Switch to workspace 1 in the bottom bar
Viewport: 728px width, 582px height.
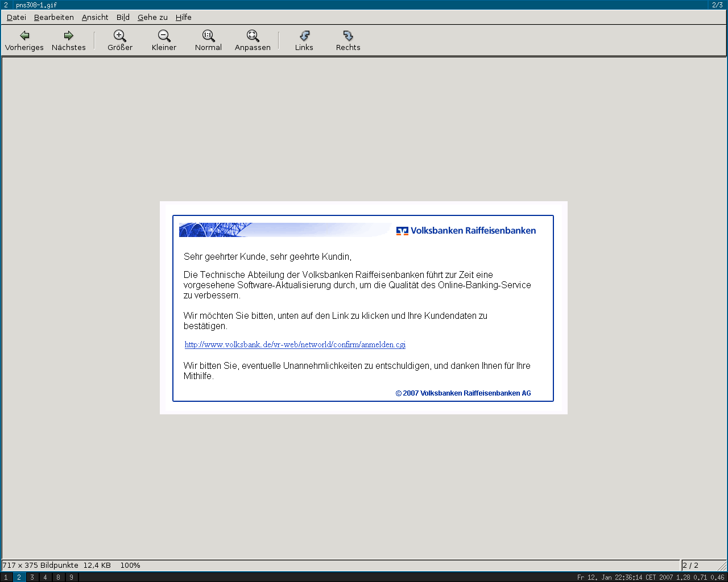coord(6,577)
